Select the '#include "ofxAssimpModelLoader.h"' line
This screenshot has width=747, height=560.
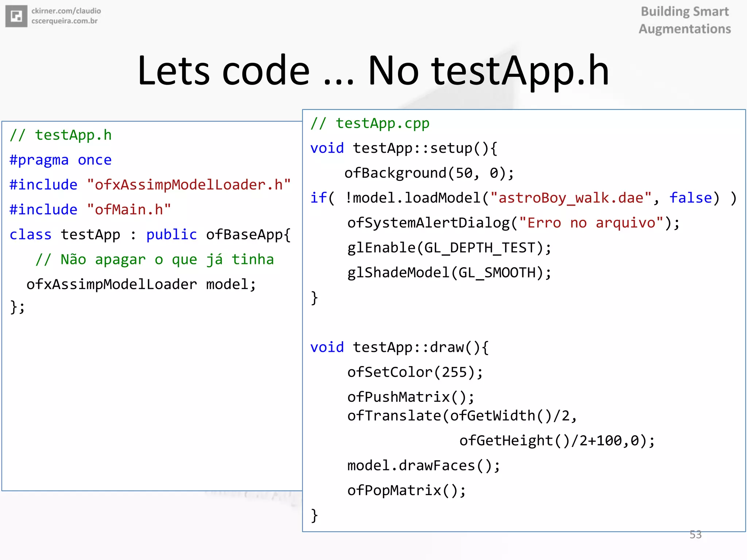[x=150, y=185]
